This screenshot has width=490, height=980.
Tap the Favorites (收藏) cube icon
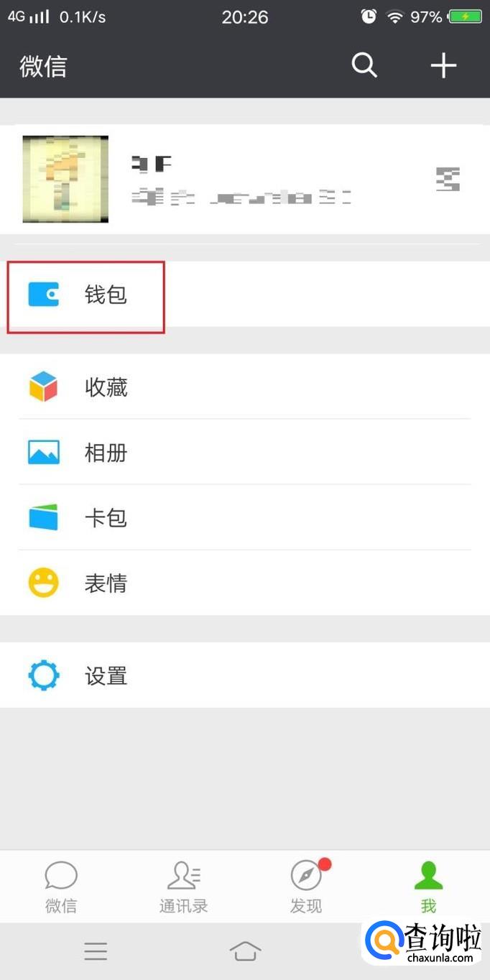click(x=43, y=387)
